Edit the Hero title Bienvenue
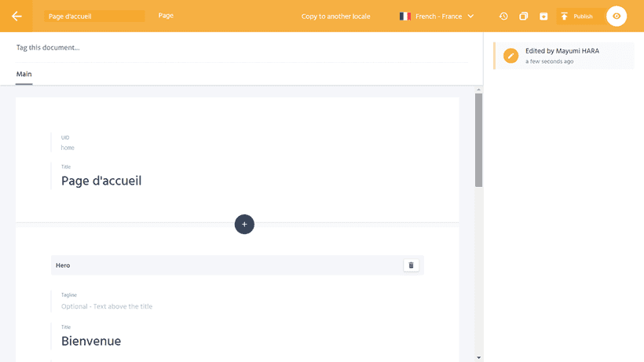Screen dimensions: 644x362 click(91, 341)
